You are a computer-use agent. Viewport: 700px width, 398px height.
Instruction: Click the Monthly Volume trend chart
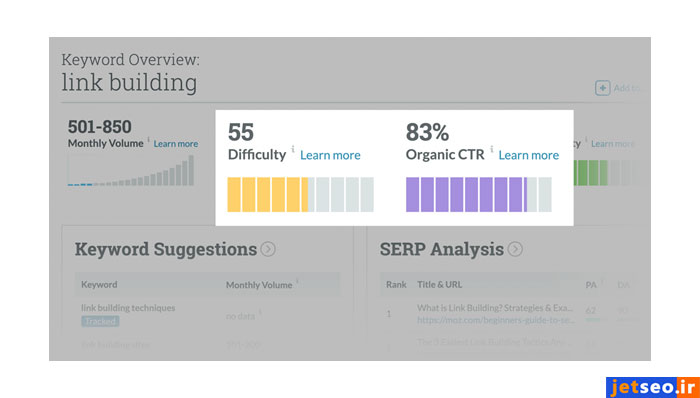point(131,170)
